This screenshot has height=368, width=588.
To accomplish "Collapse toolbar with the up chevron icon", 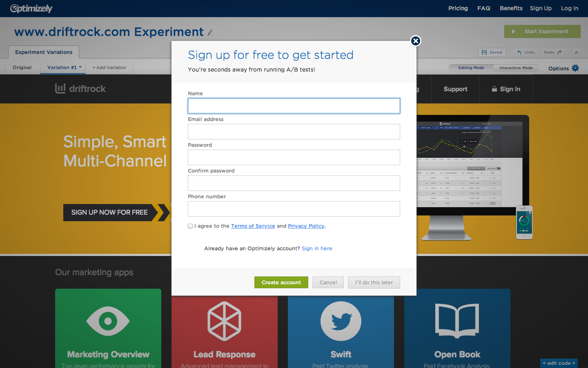I will click(x=576, y=52).
